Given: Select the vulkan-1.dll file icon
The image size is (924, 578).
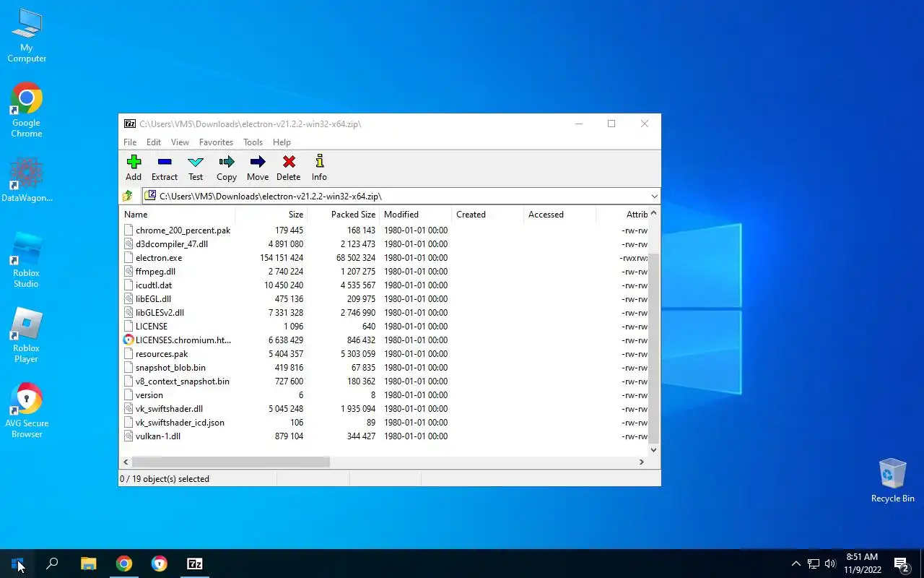Looking at the screenshot, I should [x=128, y=436].
